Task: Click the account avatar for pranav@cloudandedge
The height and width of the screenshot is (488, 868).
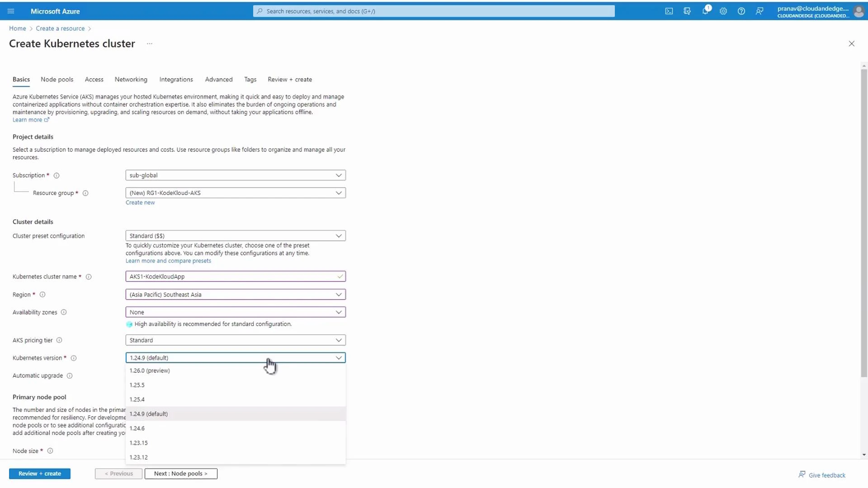Action: click(x=858, y=11)
